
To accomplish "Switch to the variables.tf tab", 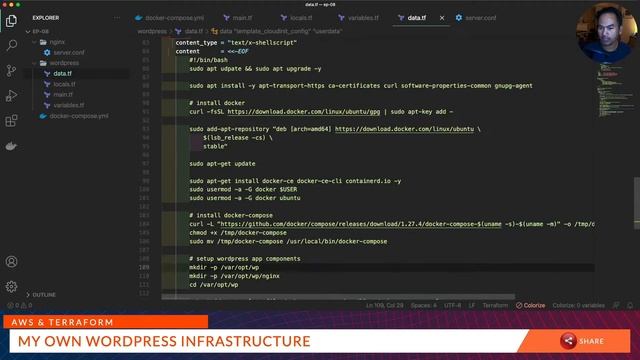I will 359,18.
